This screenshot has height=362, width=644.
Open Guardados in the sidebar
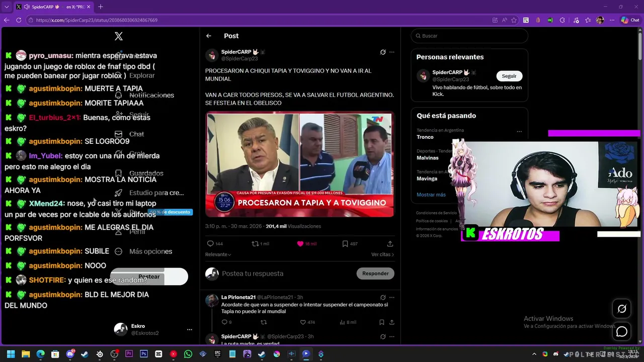[x=139, y=173]
